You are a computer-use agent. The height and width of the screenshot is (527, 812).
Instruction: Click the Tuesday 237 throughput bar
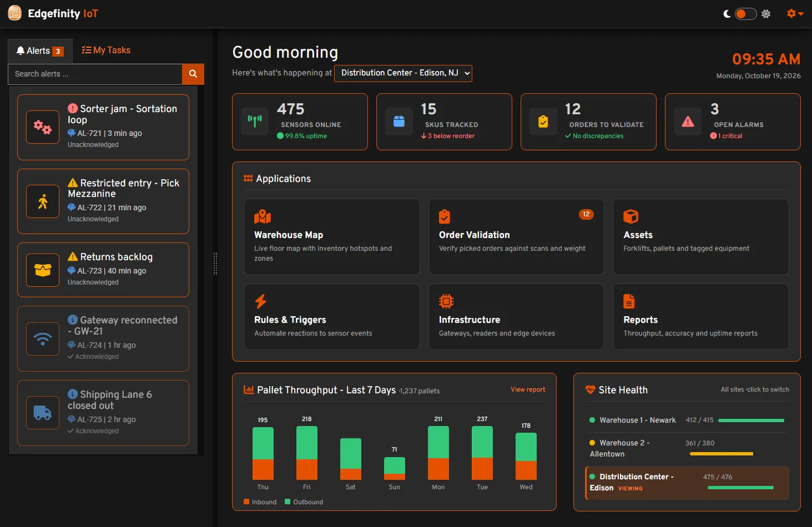pos(482,453)
